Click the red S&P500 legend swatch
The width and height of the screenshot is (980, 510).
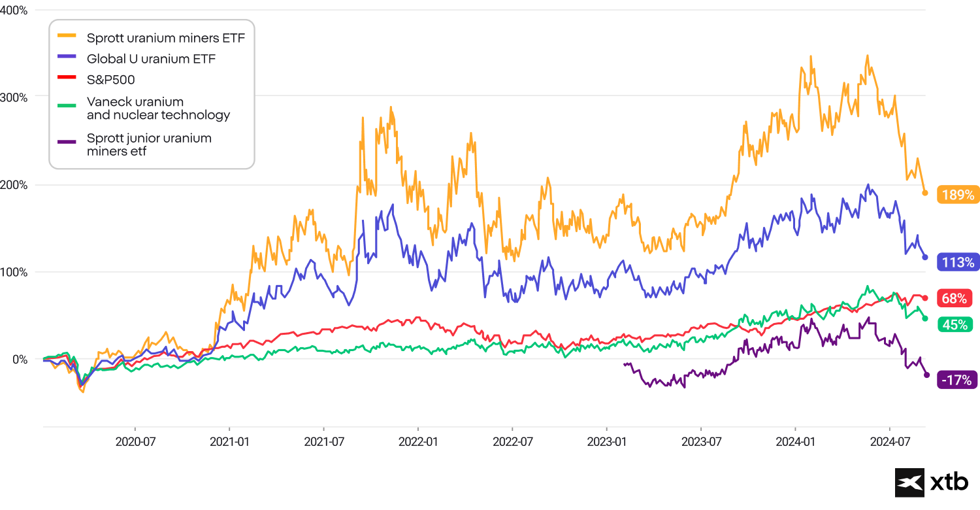click(x=67, y=80)
